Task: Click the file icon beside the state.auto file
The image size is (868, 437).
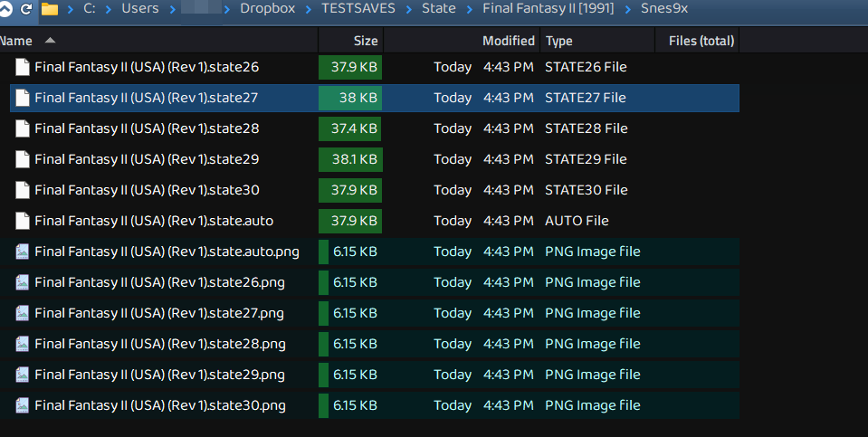Action: [x=23, y=221]
